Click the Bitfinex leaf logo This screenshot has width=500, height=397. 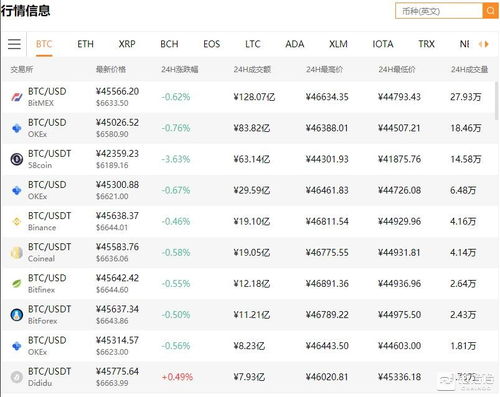[x=17, y=284]
